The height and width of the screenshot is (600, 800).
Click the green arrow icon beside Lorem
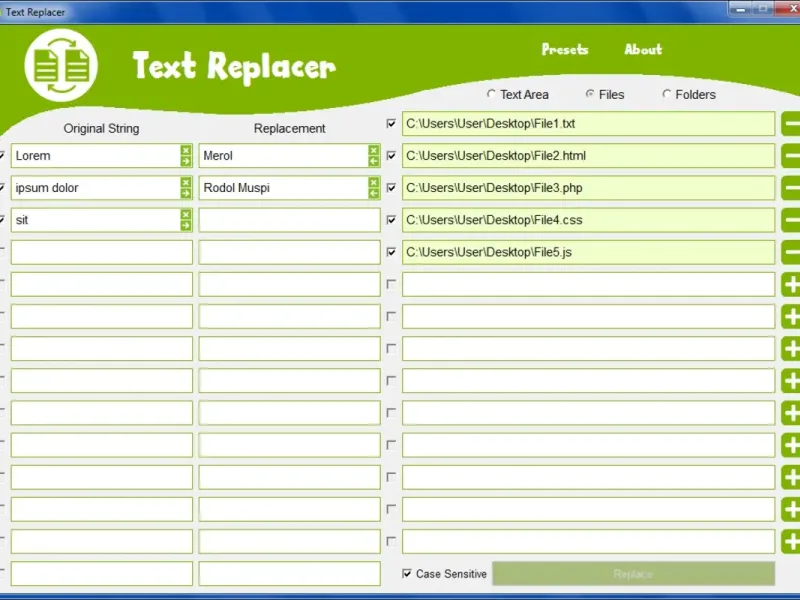pos(186,161)
